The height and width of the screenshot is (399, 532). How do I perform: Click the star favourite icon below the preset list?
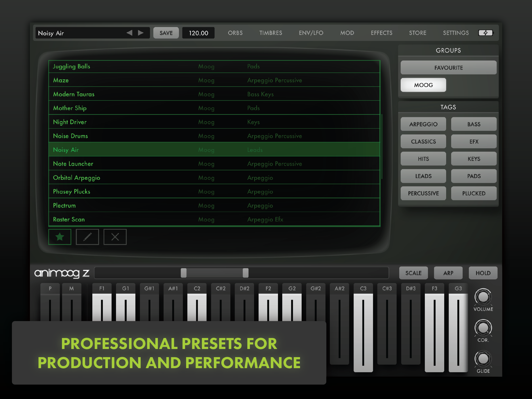pos(60,237)
